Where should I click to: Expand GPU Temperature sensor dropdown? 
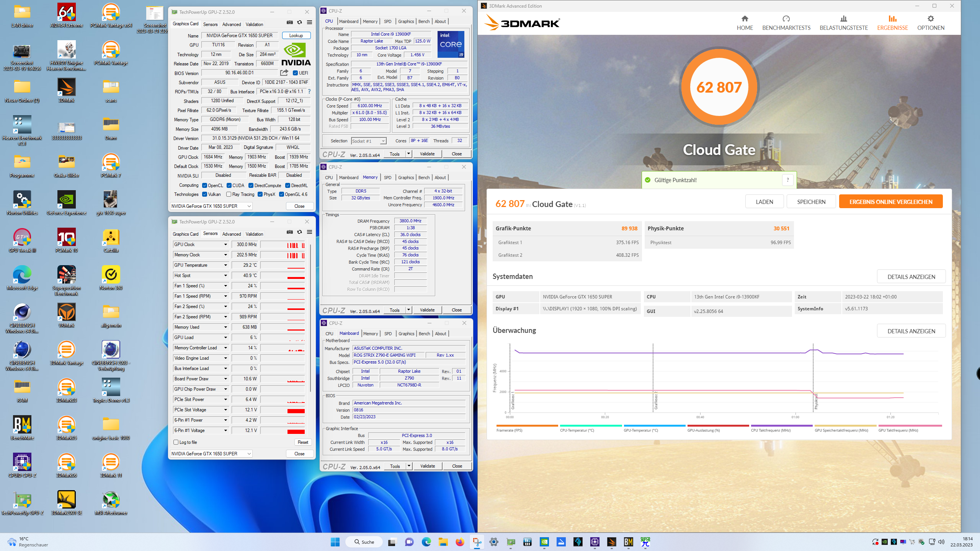pyautogui.click(x=225, y=265)
